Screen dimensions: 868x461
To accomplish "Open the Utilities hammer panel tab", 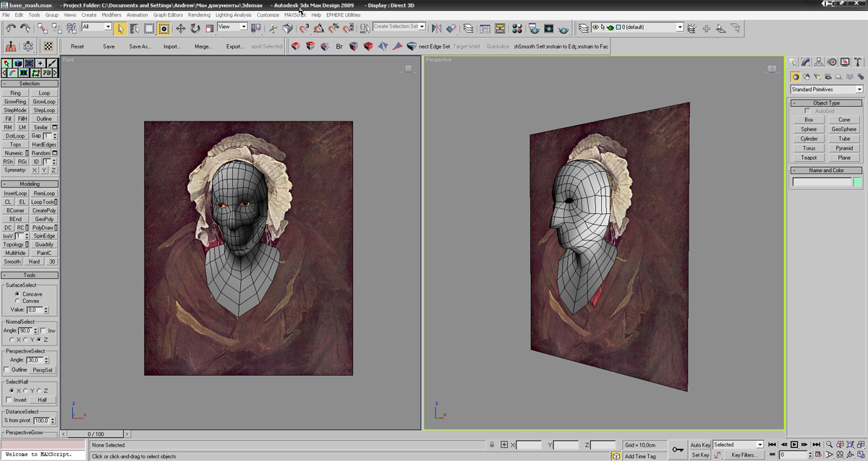I will click(859, 62).
